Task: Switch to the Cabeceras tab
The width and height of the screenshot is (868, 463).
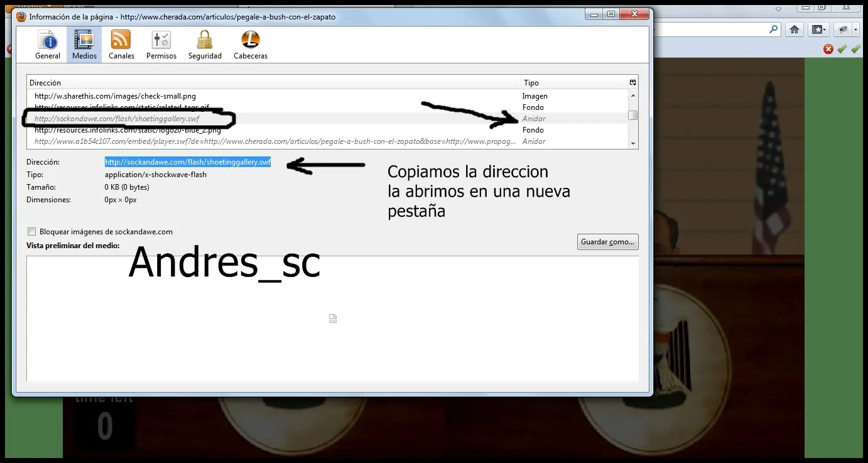Action: click(x=251, y=44)
